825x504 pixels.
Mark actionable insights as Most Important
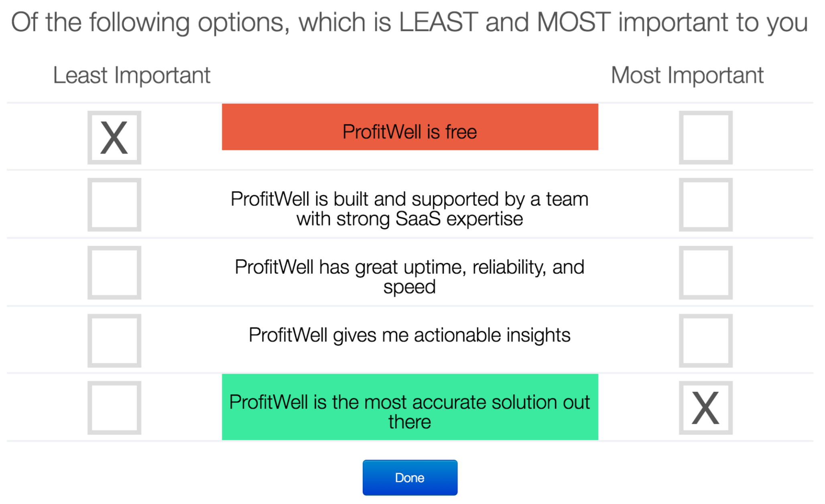click(705, 340)
